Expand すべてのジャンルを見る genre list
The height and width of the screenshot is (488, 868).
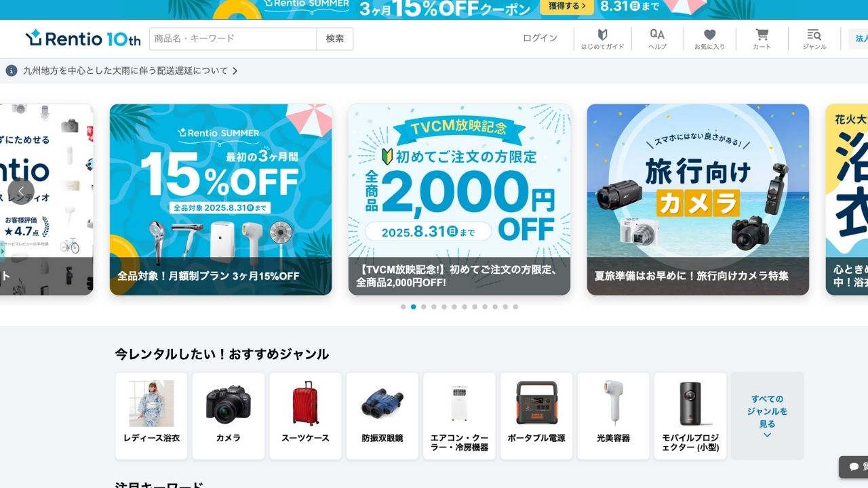pyautogui.click(x=767, y=416)
